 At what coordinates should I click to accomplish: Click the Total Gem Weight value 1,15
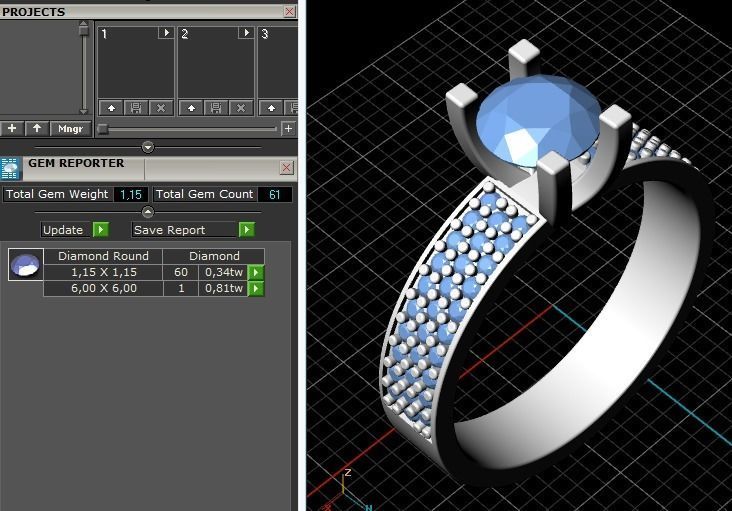131,194
